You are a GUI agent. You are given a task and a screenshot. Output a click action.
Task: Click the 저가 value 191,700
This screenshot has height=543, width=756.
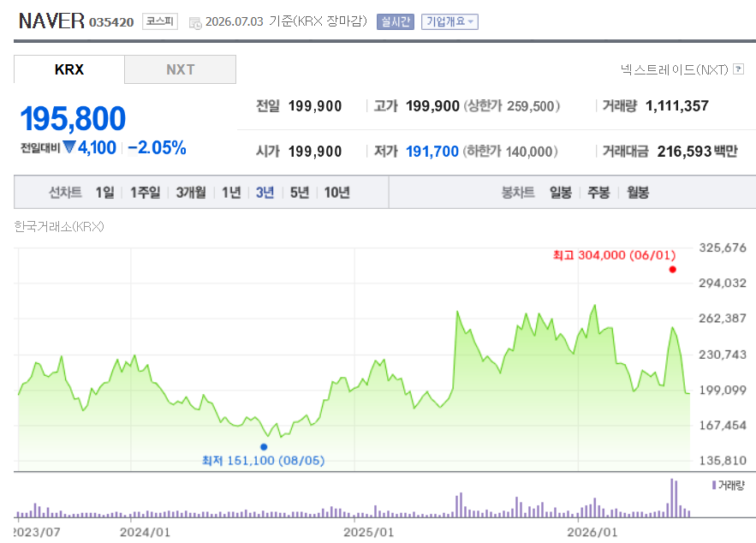click(x=432, y=152)
